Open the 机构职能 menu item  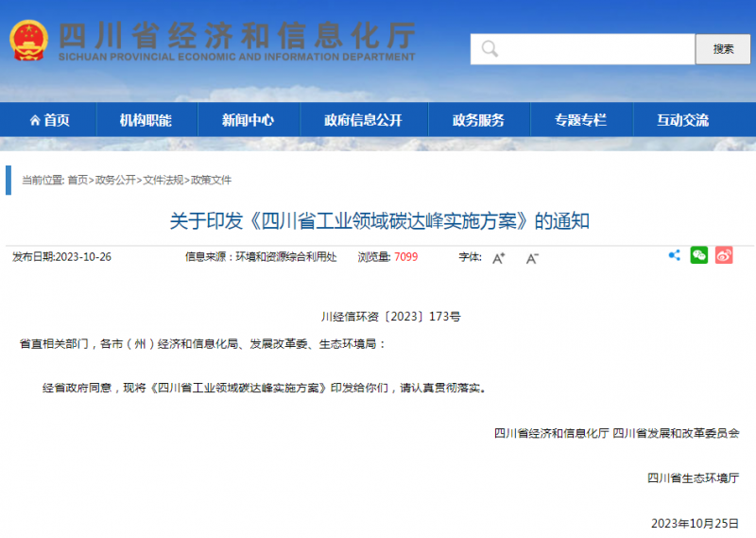146,120
